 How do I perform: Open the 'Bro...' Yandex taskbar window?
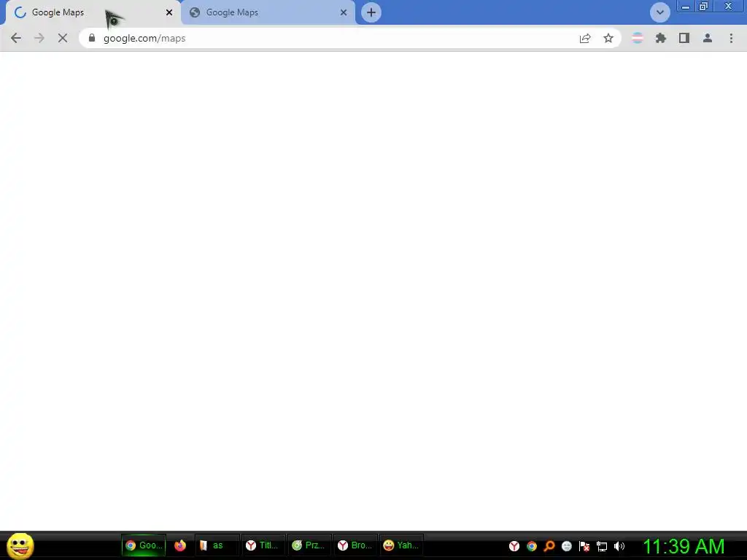click(355, 545)
